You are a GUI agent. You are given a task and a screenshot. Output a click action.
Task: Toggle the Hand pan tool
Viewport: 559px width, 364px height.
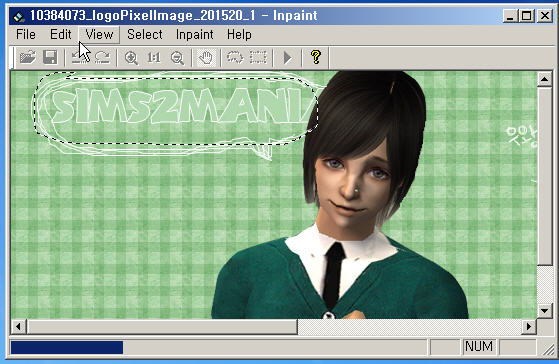click(x=206, y=57)
